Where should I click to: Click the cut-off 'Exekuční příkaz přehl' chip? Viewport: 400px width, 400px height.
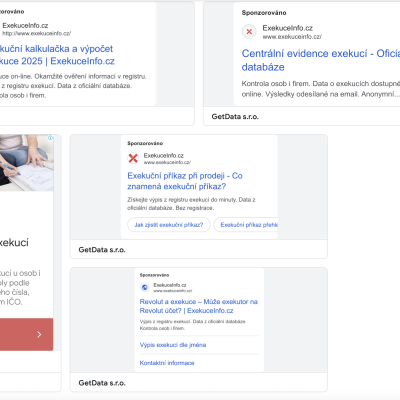(x=246, y=225)
